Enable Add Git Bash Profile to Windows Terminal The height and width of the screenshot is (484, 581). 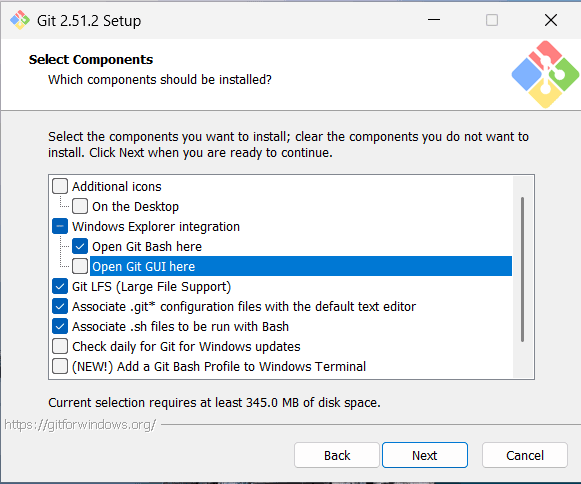(60, 367)
